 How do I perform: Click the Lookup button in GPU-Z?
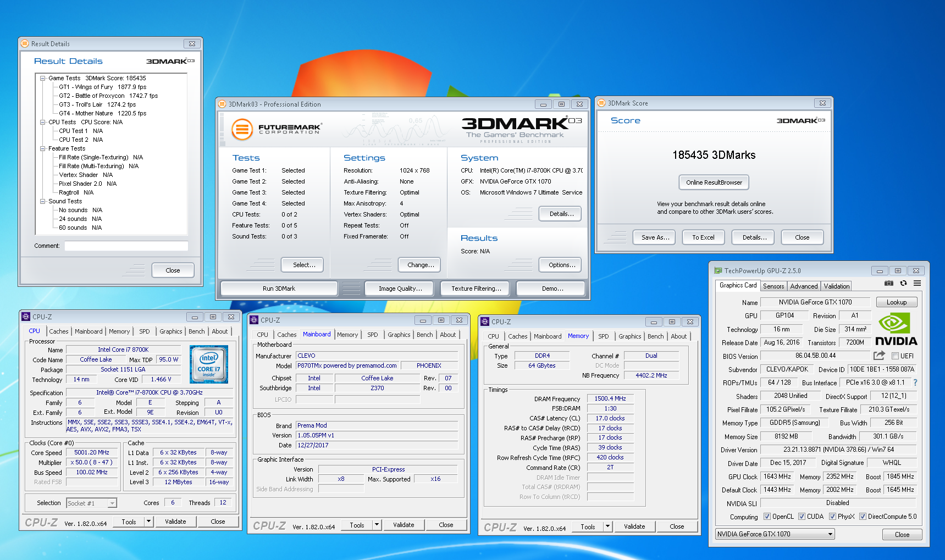[896, 302]
